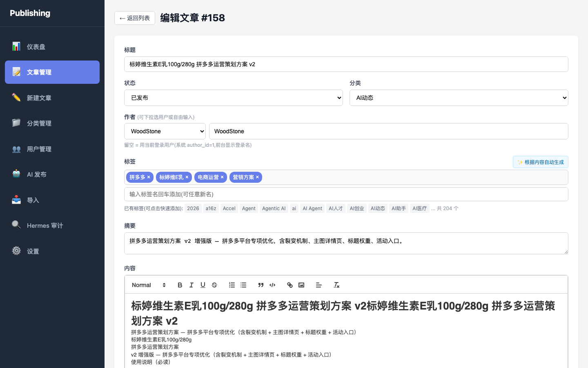Insert an ordered numbered list

click(232, 285)
